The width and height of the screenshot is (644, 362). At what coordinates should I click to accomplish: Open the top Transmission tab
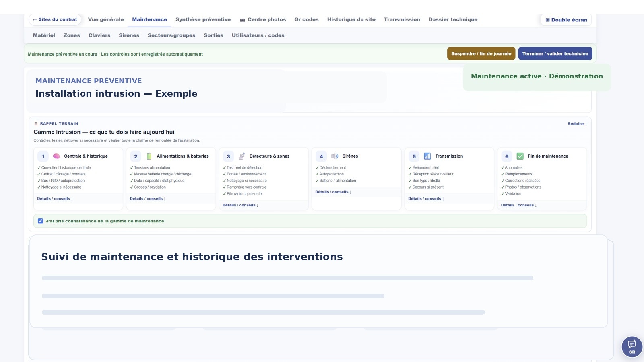point(402,19)
